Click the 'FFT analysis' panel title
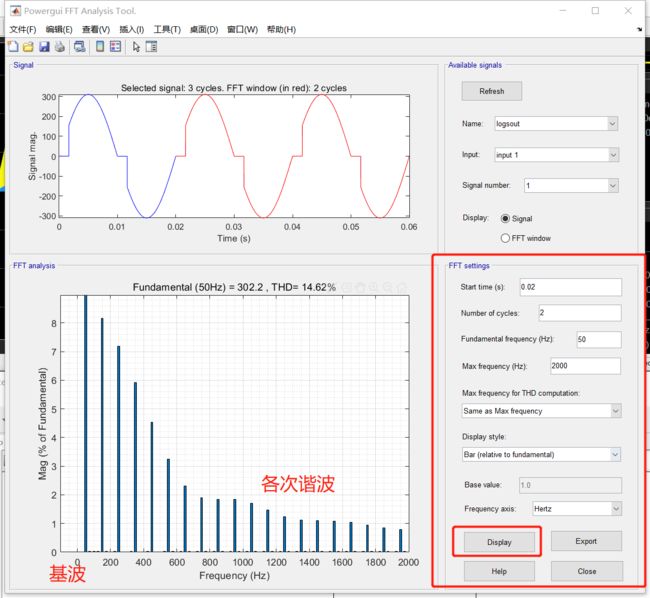The width and height of the screenshot is (650, 598). (34, 266)
